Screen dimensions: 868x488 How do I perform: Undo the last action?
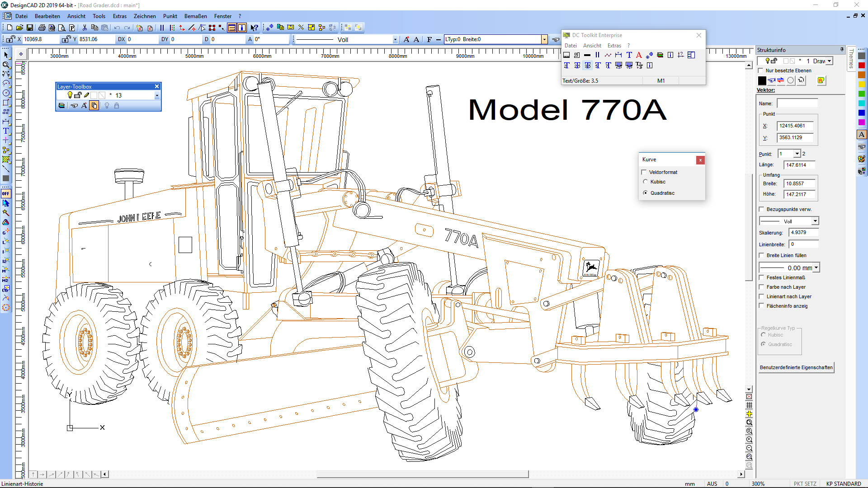[117, 28]
